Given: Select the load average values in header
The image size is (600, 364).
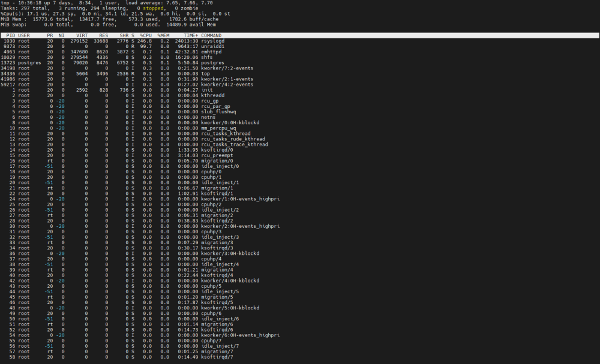Looking at the screenshot, I should point(190,2).
